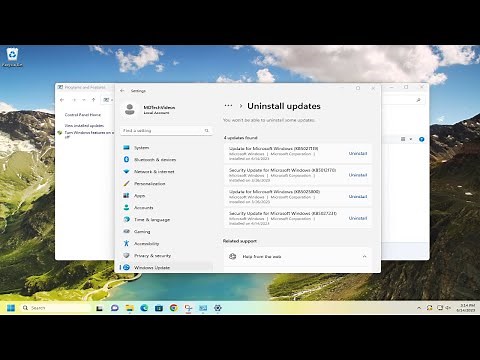Click forward arrow in Programs and Features window
This screenshot has width=480, height=360.
pyautogui.click(x=74, y=100)
